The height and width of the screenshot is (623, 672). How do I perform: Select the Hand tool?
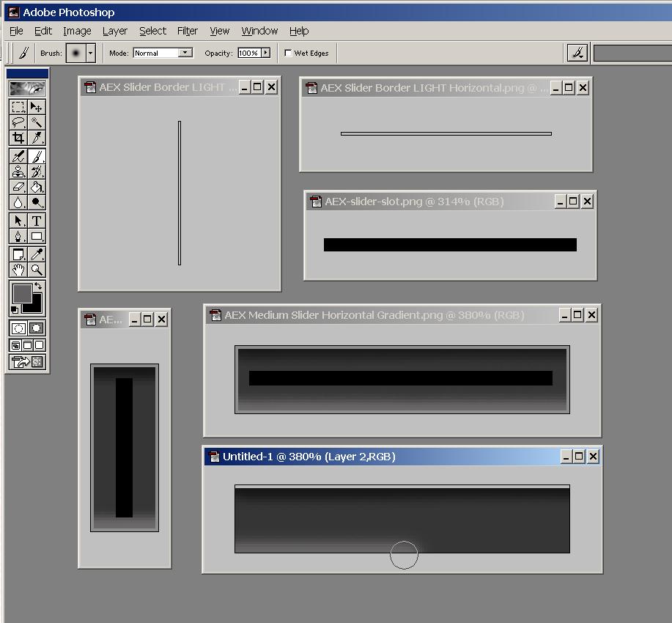pyautogui.click(x=18, y=270)
